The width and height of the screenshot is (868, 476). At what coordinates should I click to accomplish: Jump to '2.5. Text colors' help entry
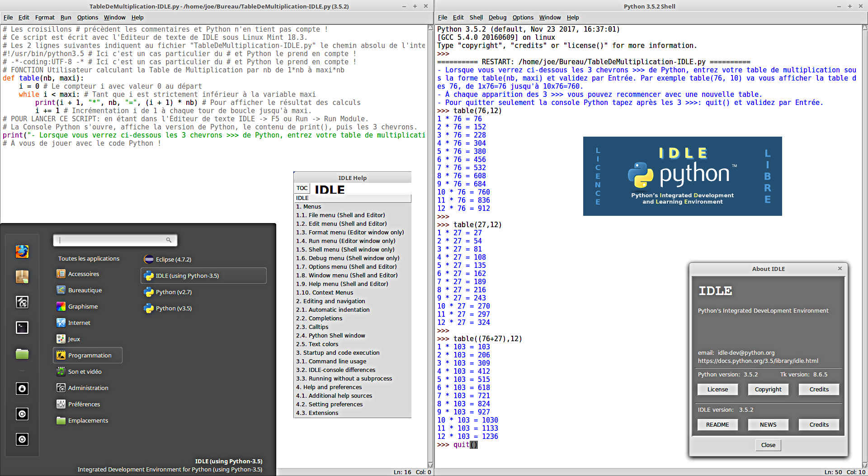(317, 344)
